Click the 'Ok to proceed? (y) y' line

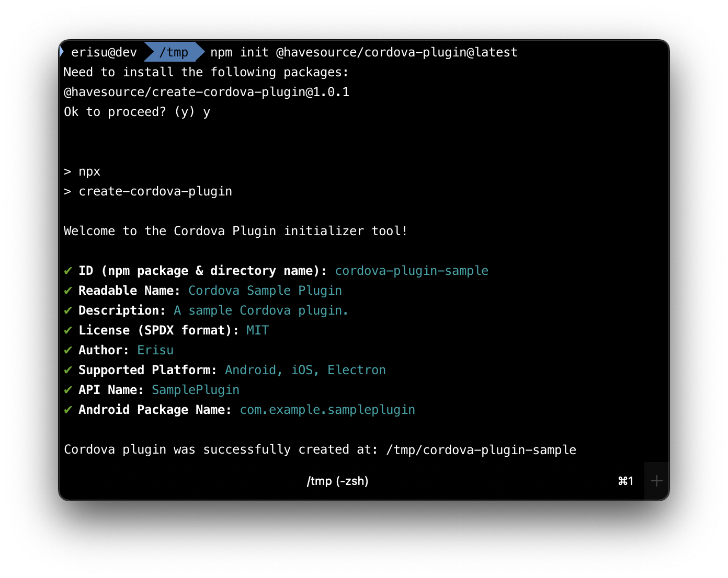click(137, 112)
